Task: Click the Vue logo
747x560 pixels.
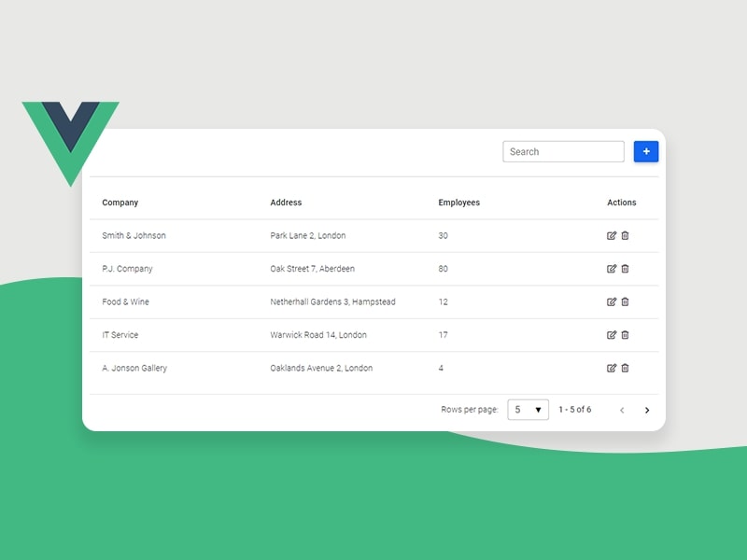Action: [71, 144]
